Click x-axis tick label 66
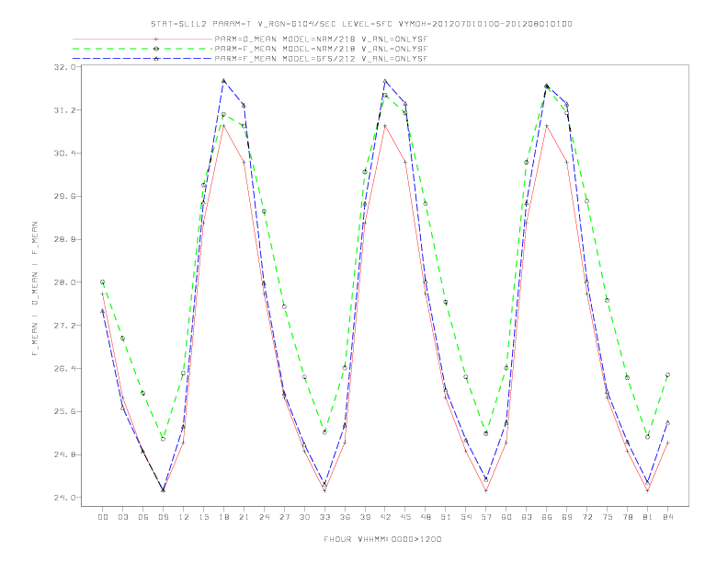Image resolution: width=728 pixels, height=563 pixels. [x=547, y=517]
